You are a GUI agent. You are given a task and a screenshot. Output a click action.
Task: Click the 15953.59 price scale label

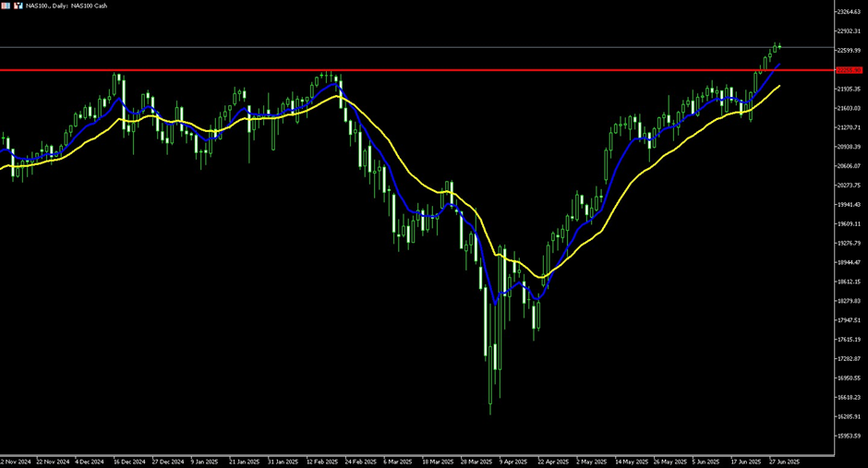pyautogui.click(x=849, y=436)
